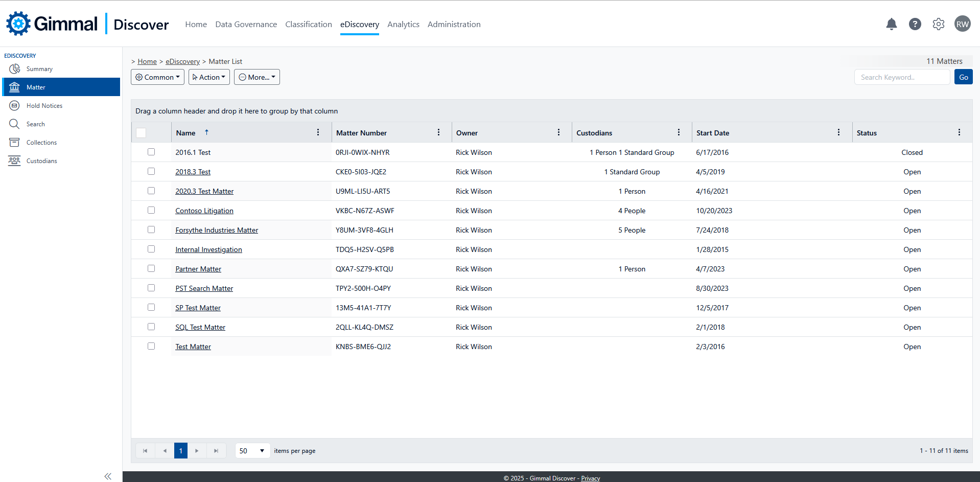Screen dimensions: 980x482
Task: Switch to the Analytics tab
Action: tap(403, 25)
